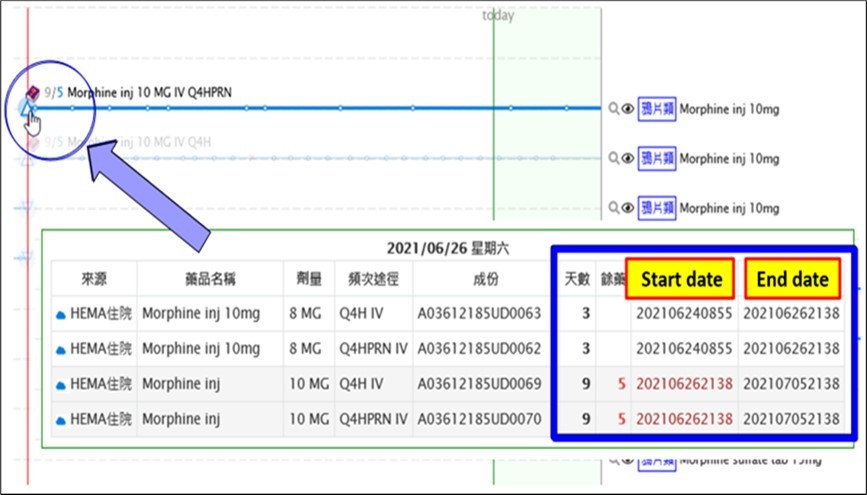Click cloud icon in the first HEMA住院 row
This screenshot has width=867, height=495.
click(x=61, y=314)
